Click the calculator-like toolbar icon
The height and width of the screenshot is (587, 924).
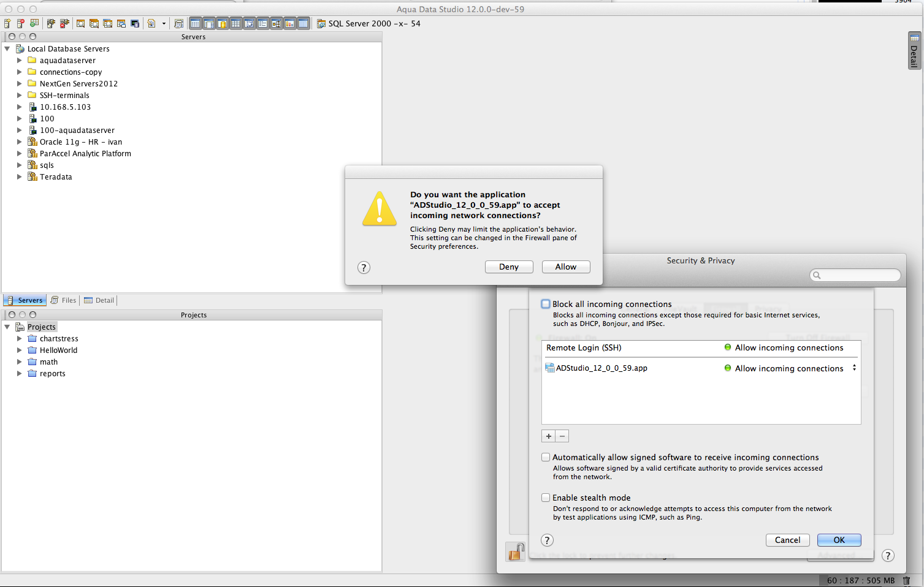(179, 23)
